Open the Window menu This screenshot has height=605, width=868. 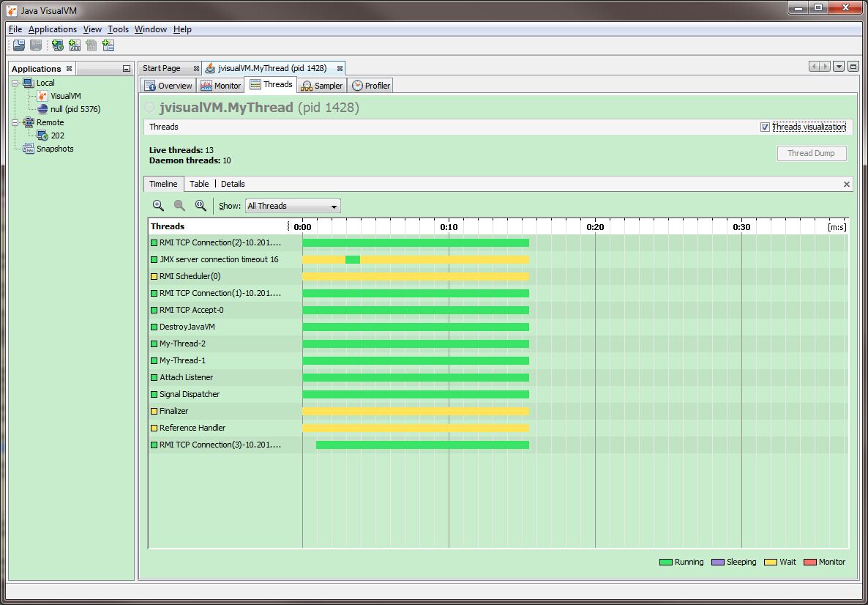click(x=151, y=29)
